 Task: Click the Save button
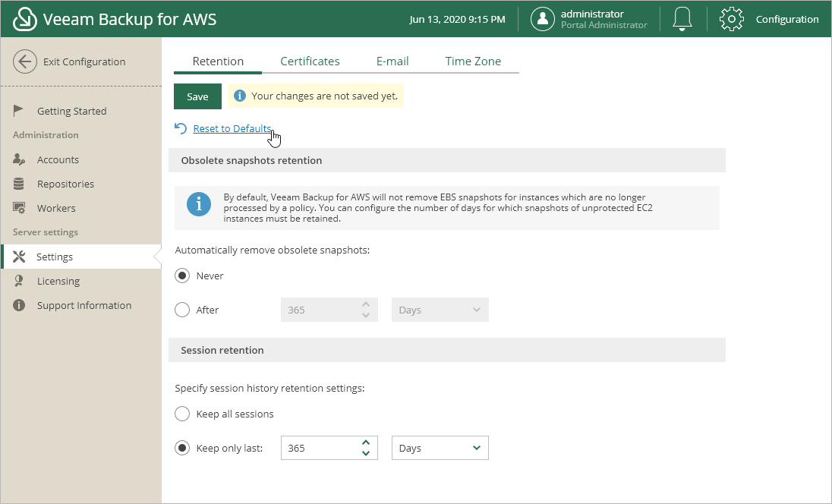[x=197, y=96]
